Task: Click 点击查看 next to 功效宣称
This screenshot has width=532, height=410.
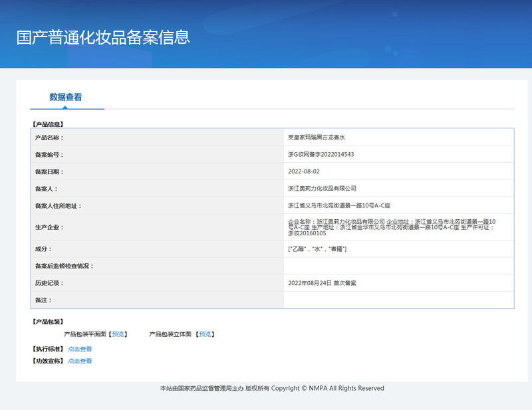Action: [x=80, y=361]
